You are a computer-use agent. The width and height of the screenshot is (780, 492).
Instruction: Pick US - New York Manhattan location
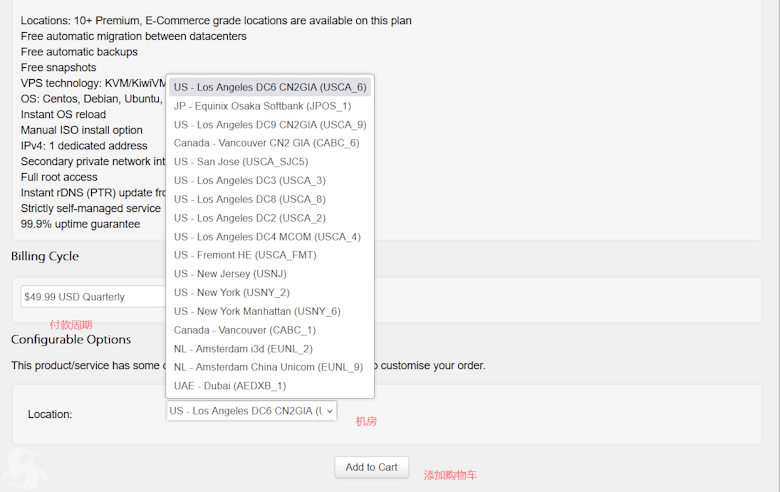[x=257, y=311]
